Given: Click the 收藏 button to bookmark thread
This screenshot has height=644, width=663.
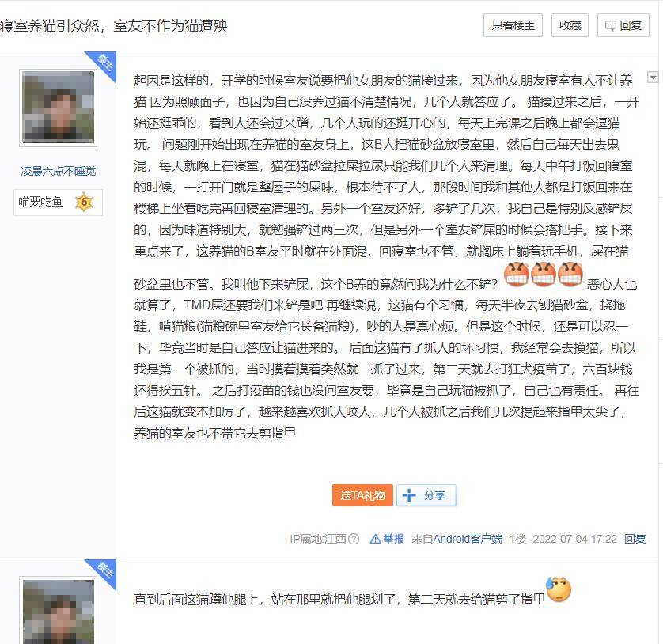Looking at the screenshot, I should [x=570, y=25].
